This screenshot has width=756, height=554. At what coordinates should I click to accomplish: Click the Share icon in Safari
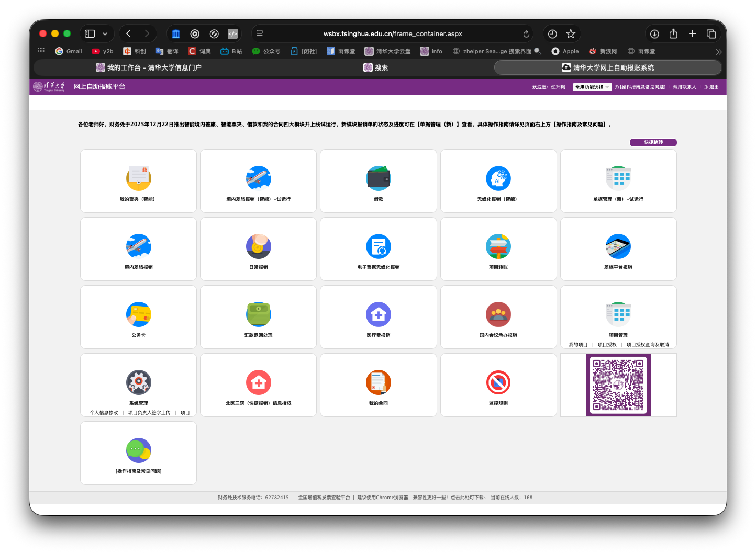(x=673, y=33)
